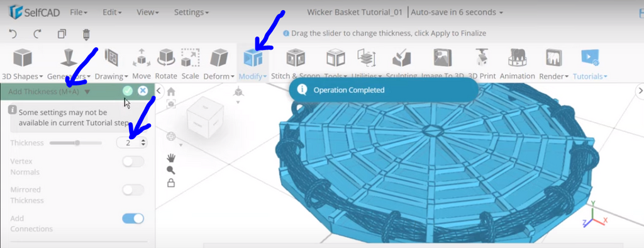Image resolution: width=644 pixels, height=248 pixels.
Task: Click the Wicker Basket Tutorial_01 title
Action: (x=355, y=13)
